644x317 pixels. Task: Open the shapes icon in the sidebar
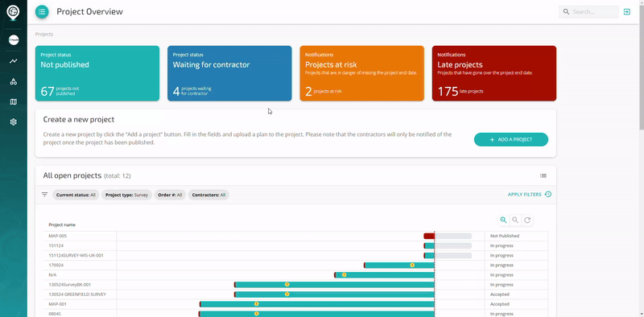click(14, 81)
